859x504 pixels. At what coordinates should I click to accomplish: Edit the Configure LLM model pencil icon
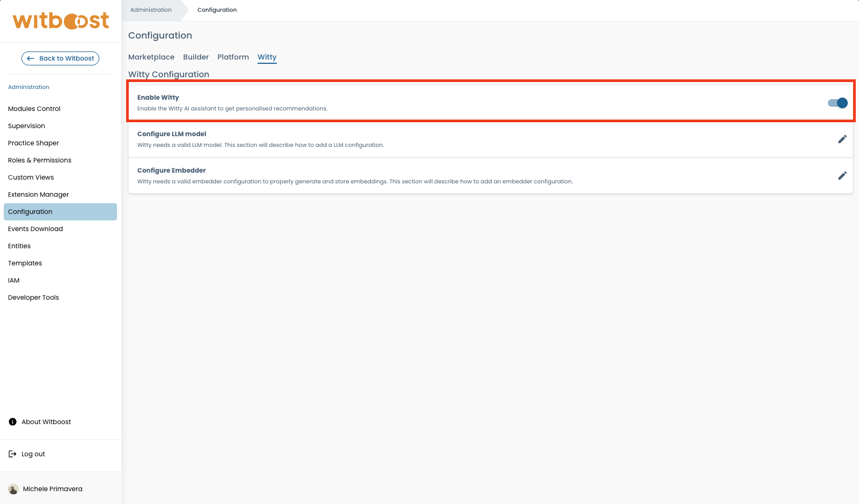[x=842, y=139]
